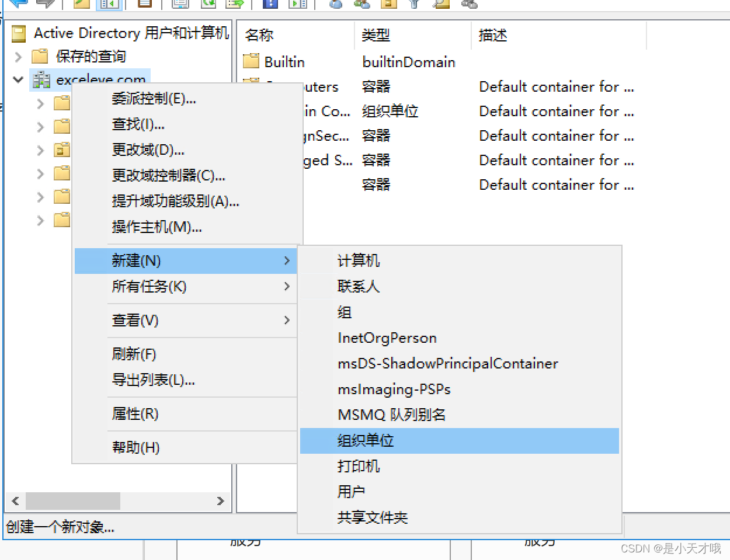The image size is (730, 560).
Task: Toggle the show/hide console tree icon
Action: pos(108,5)
